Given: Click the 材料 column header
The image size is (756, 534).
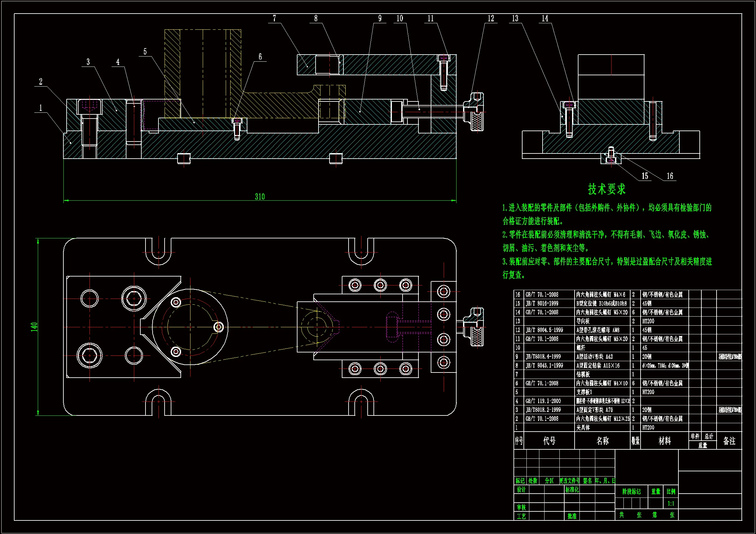Looking at the screenshot, I should pos(664,441).
